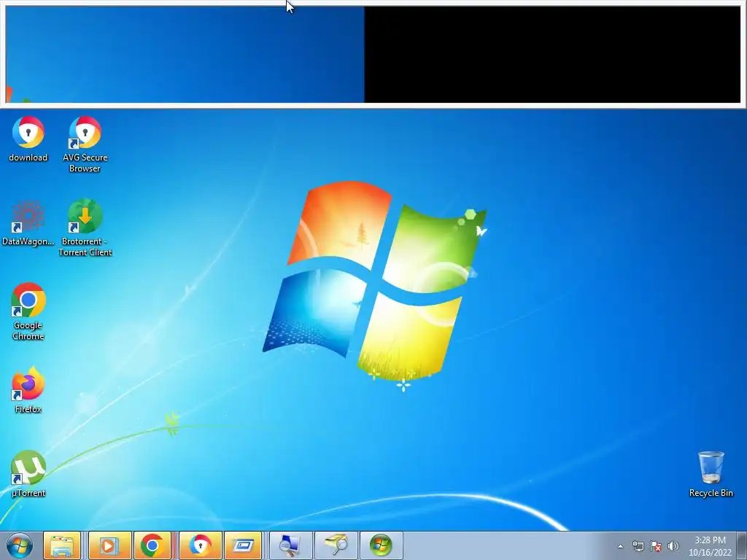Viewport: 747px width, 560px height.
Task: Click the computer search taskbar icon
Action: 290,545
